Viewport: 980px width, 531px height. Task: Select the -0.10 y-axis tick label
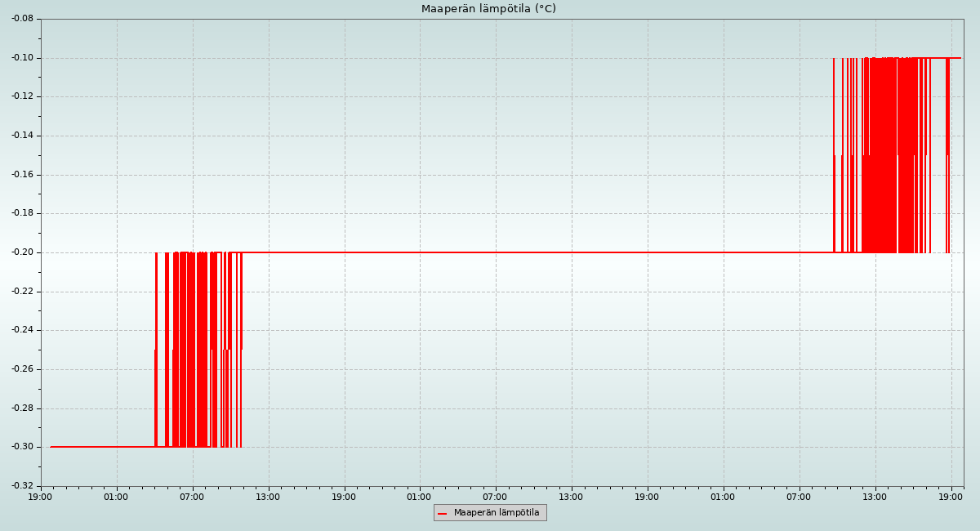point(20,58)
